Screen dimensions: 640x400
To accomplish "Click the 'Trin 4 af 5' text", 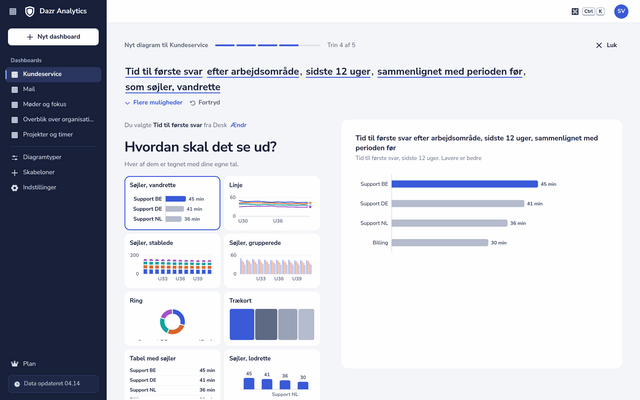I will tap(341, 45).
